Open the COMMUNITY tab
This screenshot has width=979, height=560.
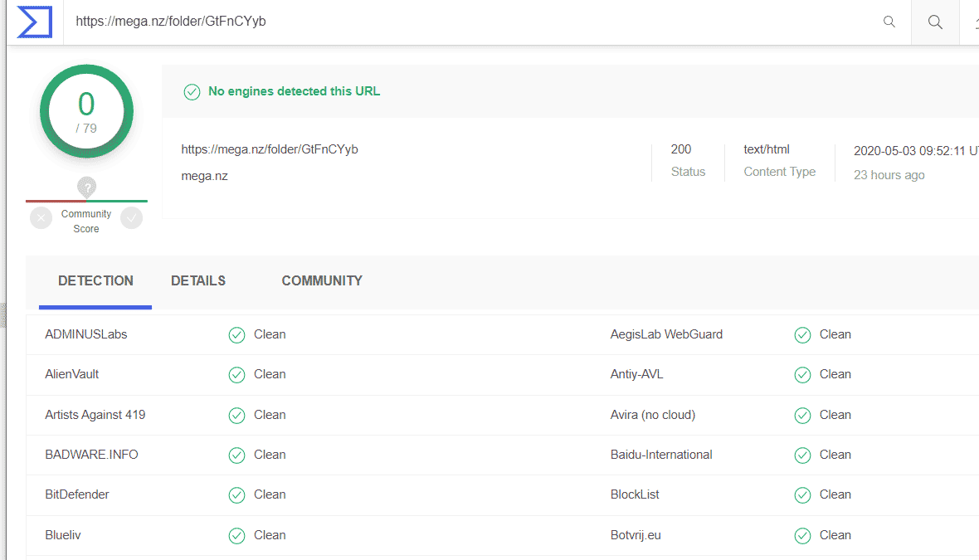(x=322, y=281)
